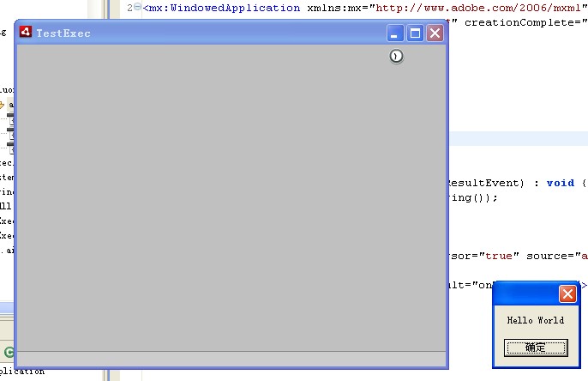588x381 pixels.
Task: Collapse the mx:WindowedApplication code fold marker
Action: click(138, 7)
